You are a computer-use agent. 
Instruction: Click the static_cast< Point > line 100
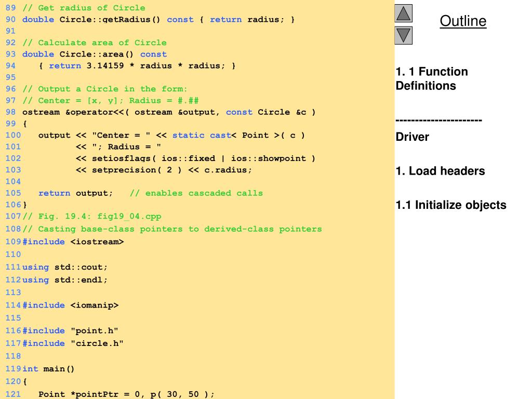(x=171, y=136)
